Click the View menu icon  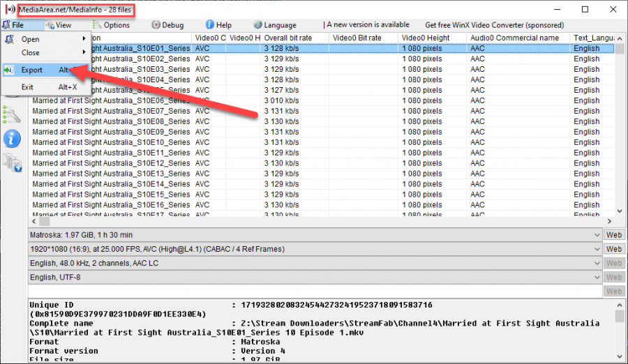(x=49, y=25)
